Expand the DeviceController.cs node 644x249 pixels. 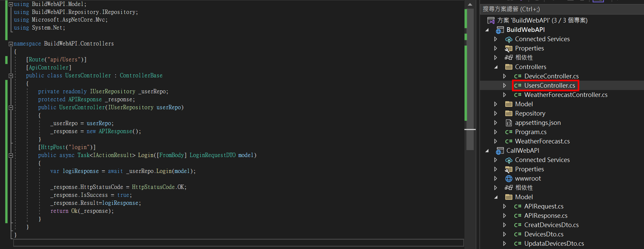tap(505, 76)
